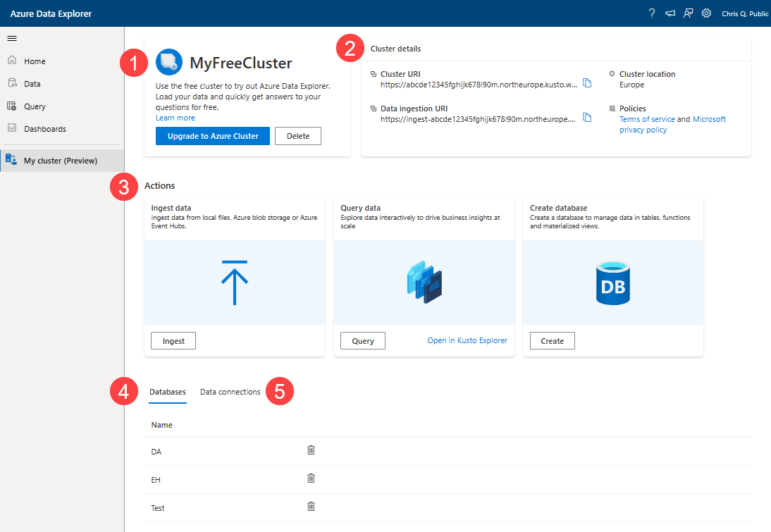Switch to Data connections tab
This screenshot has height=532, width=771.
click(x=230, y=392)
